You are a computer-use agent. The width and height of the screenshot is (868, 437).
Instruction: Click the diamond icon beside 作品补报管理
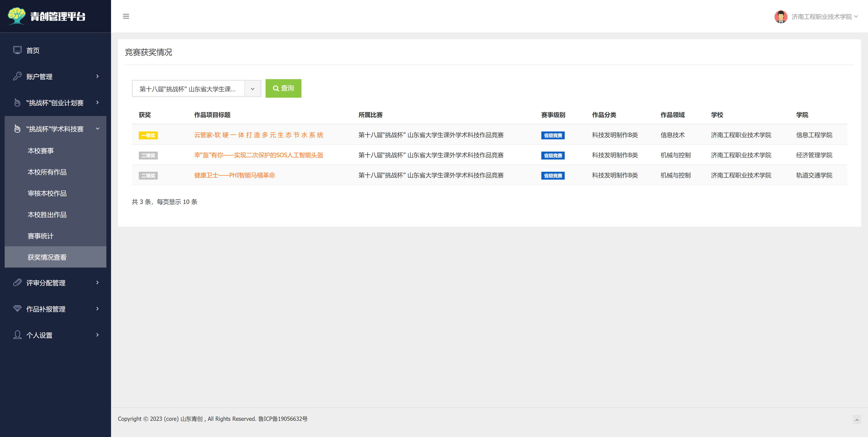click(x=17, y=309)
